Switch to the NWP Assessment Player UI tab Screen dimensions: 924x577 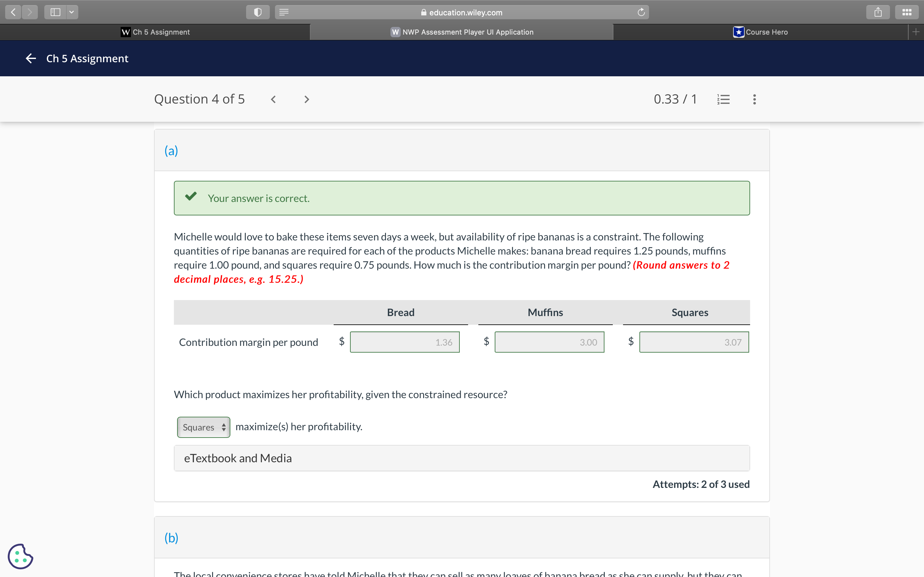461,32
